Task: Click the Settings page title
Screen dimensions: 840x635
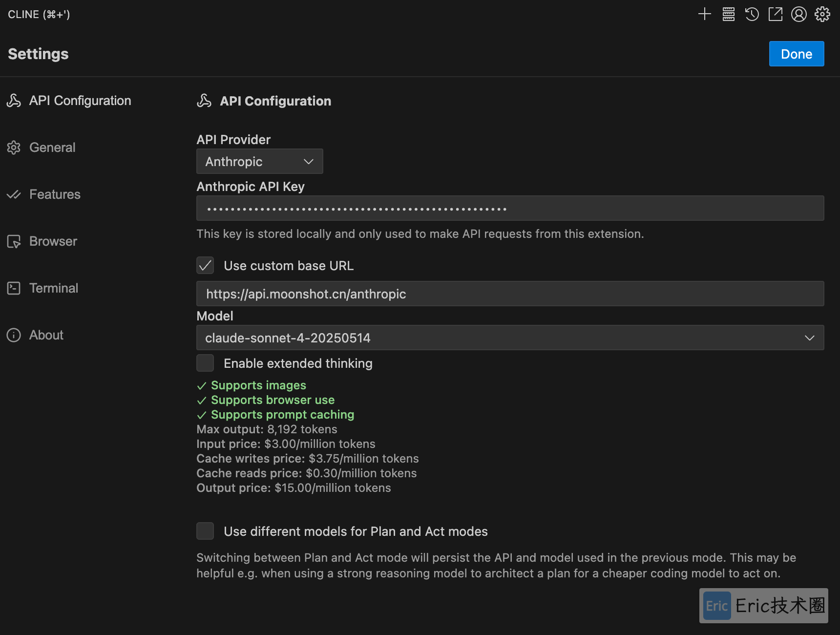Action: point(38,54)
